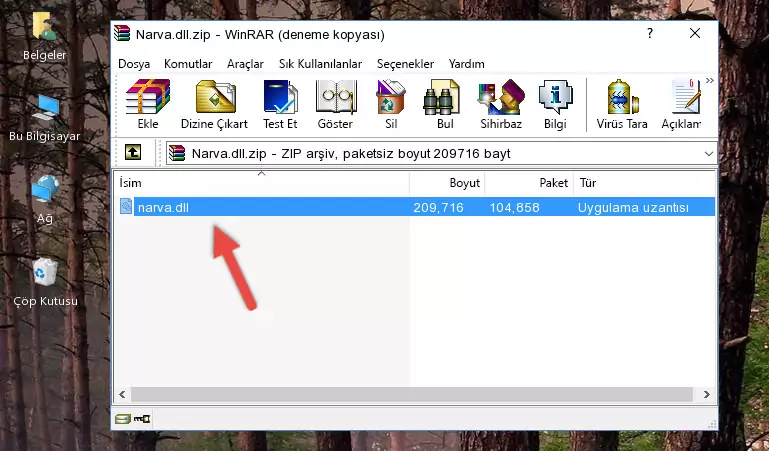The height and width of the screenshot is (451, 769).
Task: Click the drive icon in status bar
Action: (123, 419)
